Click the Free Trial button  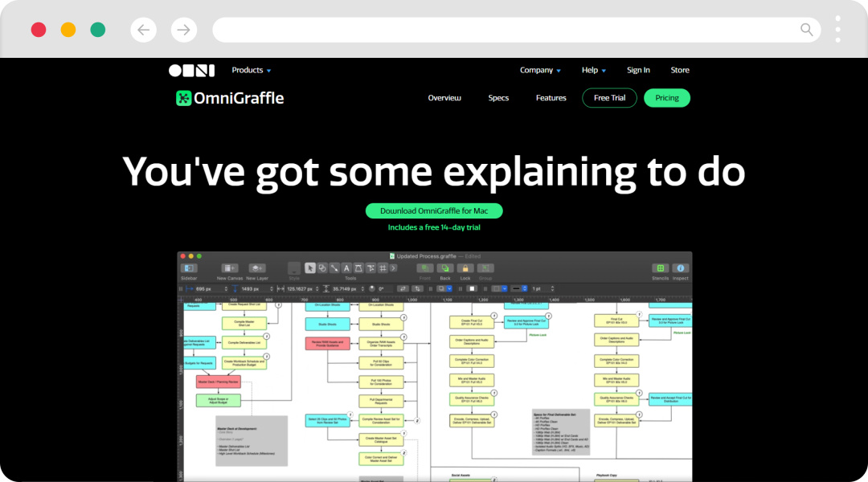click(x=609, y=98)
